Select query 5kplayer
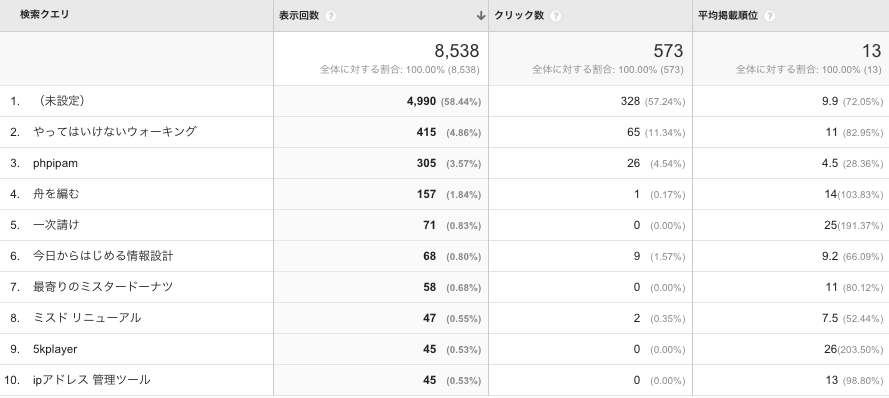Viewport: 889px width, 398px height. [55, 349]
